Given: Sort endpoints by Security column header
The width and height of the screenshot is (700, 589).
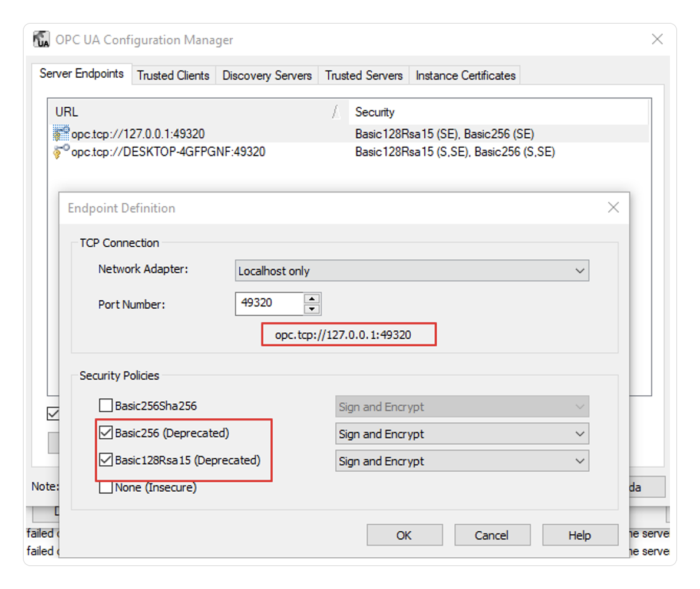Looking at the screenshot, I should pyautogui.click(x=498, y=111).
